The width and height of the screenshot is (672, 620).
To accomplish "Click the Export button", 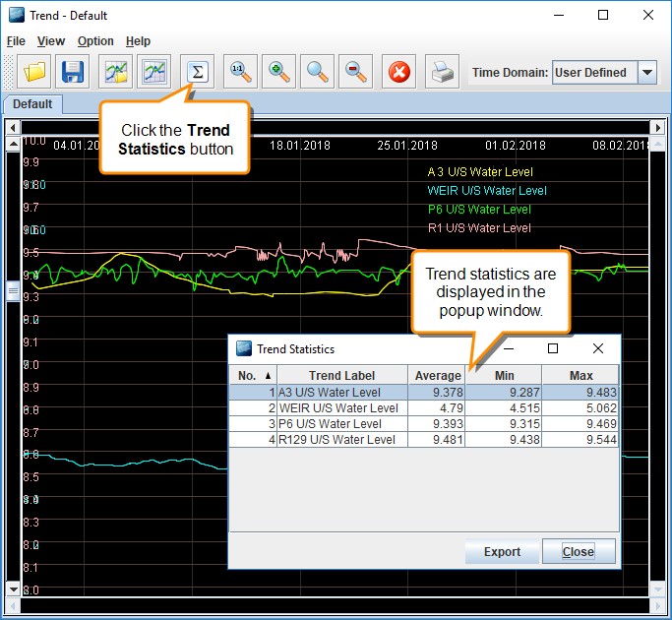I will [x=502, y=551].
